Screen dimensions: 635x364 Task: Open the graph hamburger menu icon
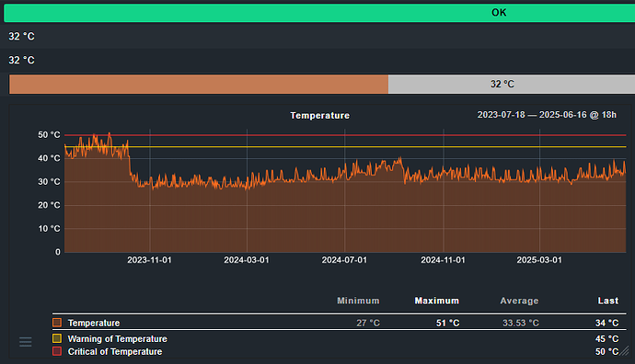point(26,342)
